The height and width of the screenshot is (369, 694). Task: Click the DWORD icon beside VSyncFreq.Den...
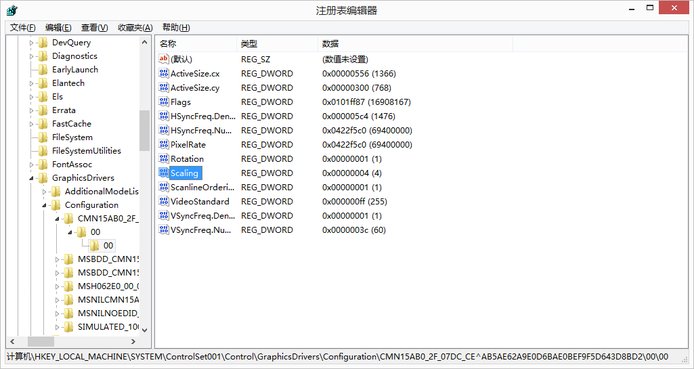164,215
